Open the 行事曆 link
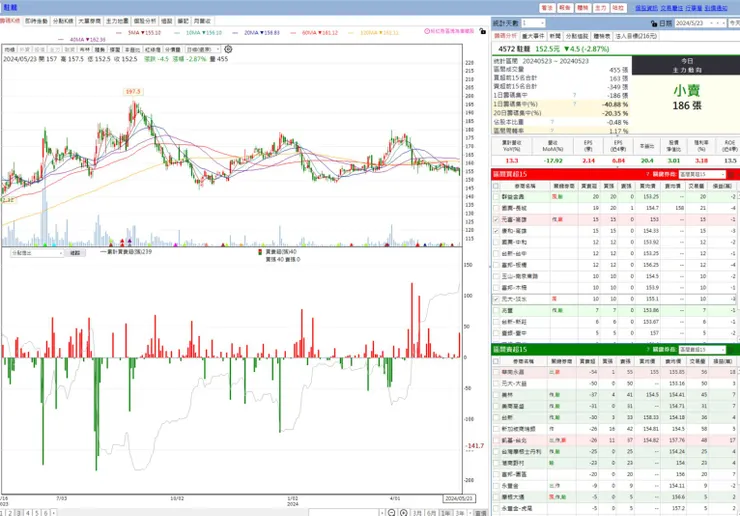 693,8
